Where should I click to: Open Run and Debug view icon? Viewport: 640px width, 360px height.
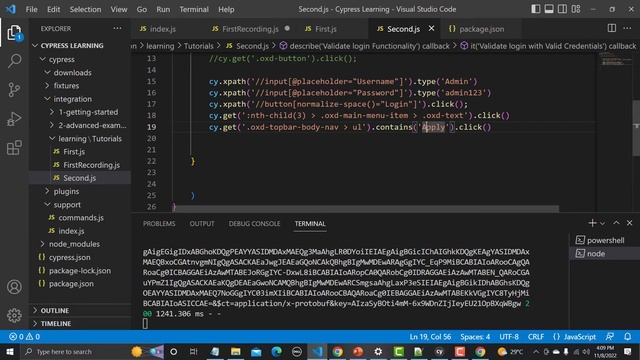tap(14, 119)
